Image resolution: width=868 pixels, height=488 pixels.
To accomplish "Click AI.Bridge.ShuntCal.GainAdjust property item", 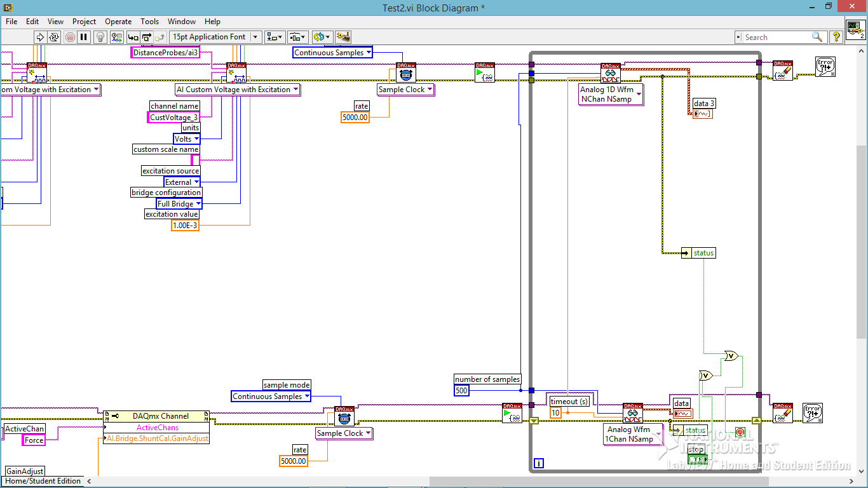I will 158,438.
